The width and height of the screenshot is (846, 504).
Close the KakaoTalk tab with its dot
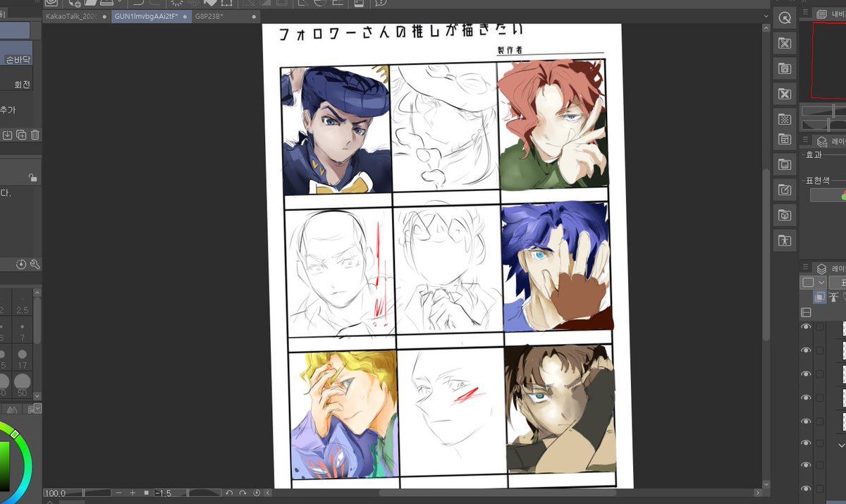[x=105, y=16]
